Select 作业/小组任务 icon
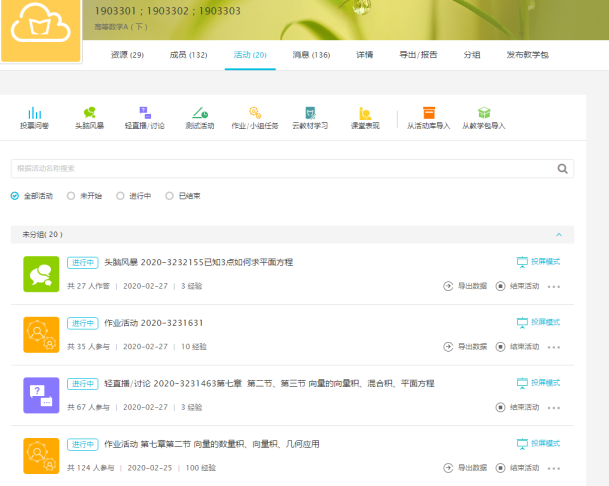This screenshot has height=486, width=609. coord(255,114)
